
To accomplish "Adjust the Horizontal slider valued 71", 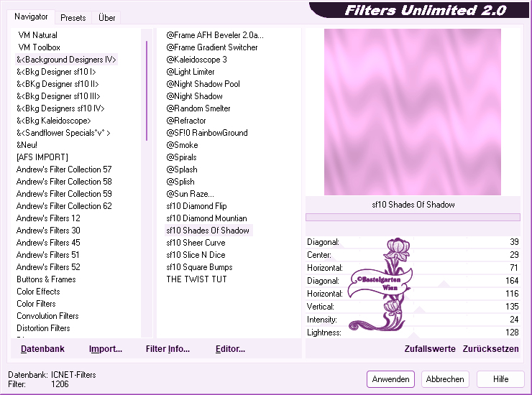I will tap(413, 268).
